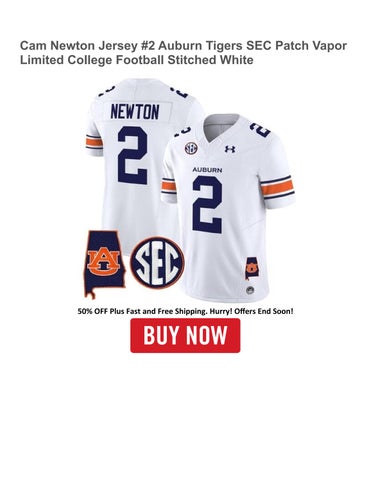
Task: Select the NEWTON nameplate on back jersey
Action: (135, 112)
